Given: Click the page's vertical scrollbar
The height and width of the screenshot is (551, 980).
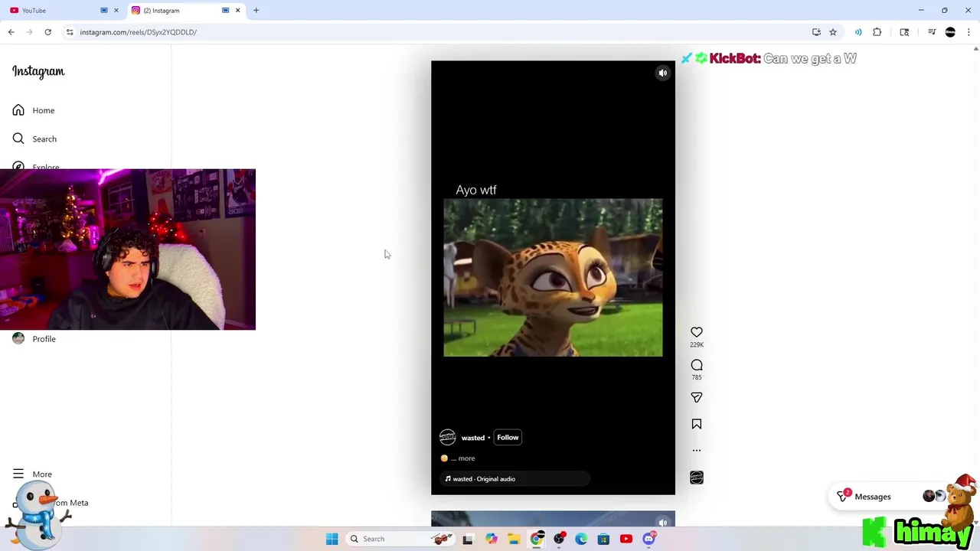Looking at the screenshot, I should pyautogui.click(x=975, y=285).
